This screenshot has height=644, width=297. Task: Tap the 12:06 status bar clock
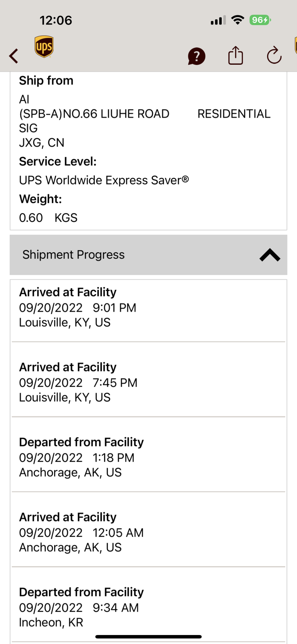pyautogui.click(x=56, y=20)
